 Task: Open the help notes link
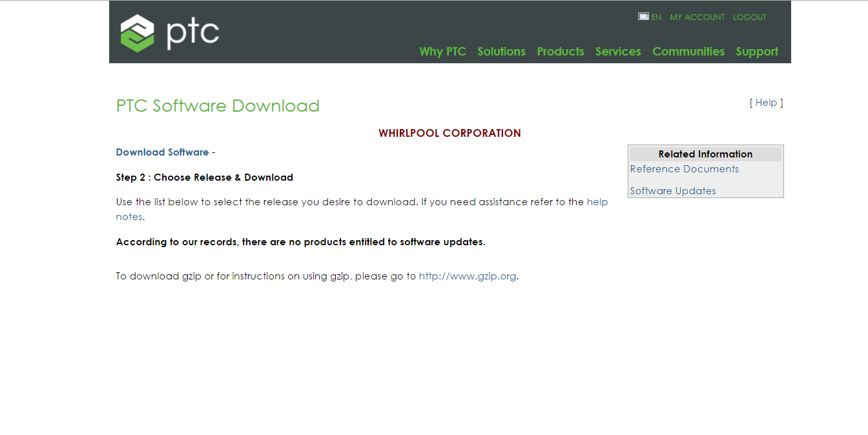tap(362, 209)
